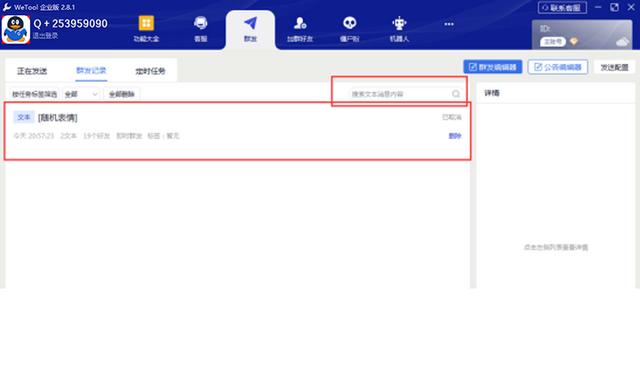Click the 联系客服 button in the title bar
This screenshot has height=385, width=640.
tap(562, 7)
